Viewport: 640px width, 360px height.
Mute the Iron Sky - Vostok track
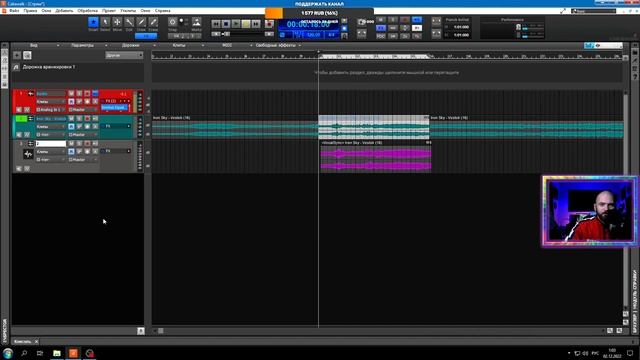[71, 118]
